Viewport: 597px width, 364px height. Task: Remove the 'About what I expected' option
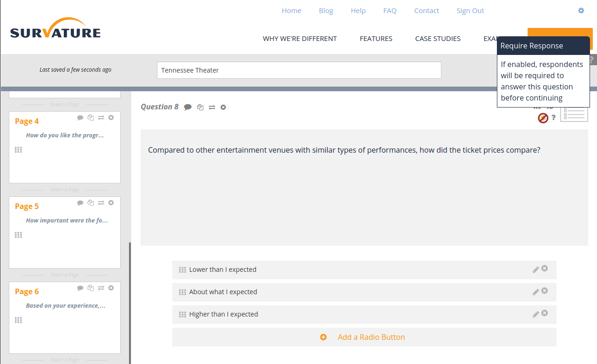tap(544, 291)
